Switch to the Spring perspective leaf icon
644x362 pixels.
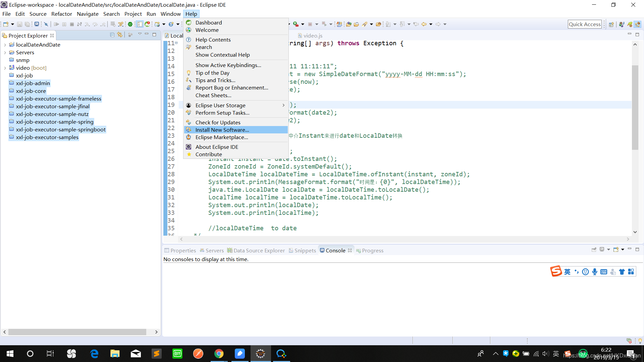pyautogui.click(x=630, y=24)
